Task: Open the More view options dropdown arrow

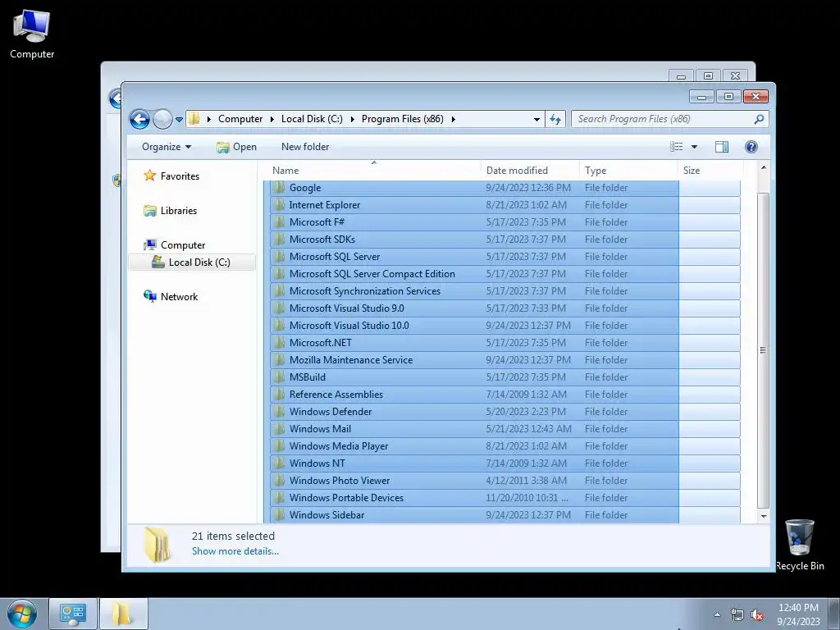Action: click(694, 147)
